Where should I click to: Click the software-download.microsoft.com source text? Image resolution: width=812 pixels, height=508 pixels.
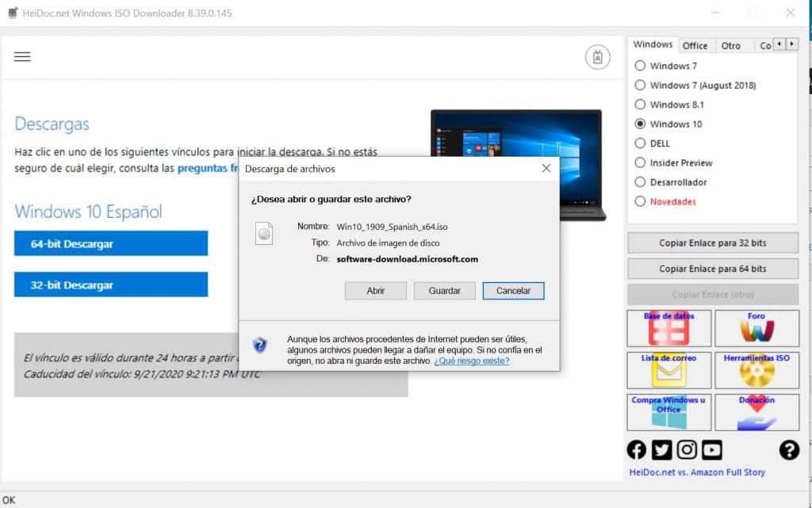[x=407, y=258]
